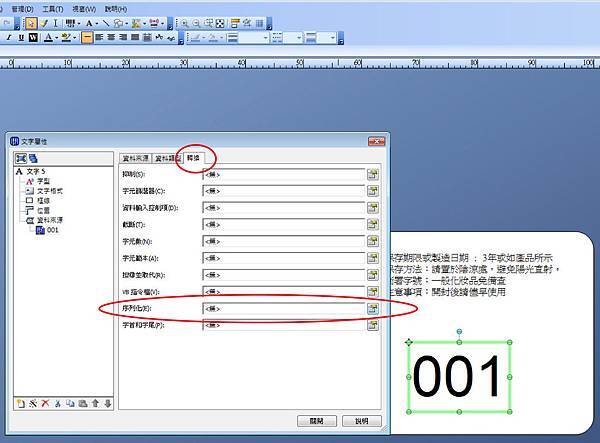Open the line thickness dropdown
Screen dimensions: 600x443
[x=266, y=38]
